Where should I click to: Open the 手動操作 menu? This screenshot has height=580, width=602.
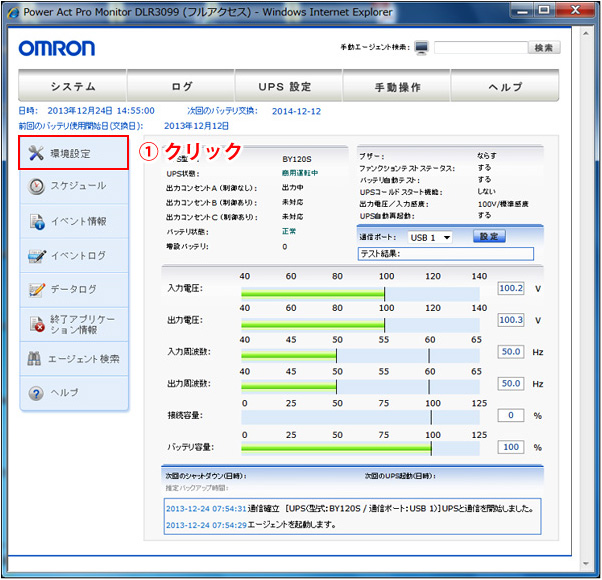tap(397, 87)
